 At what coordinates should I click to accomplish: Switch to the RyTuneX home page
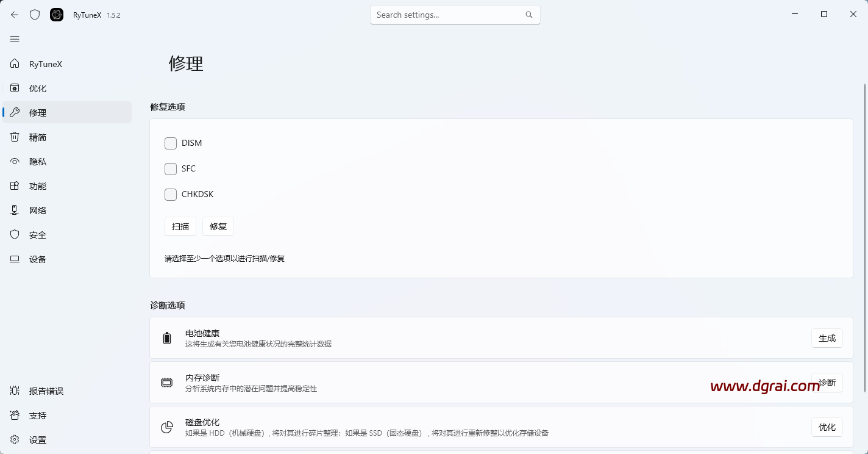tap(15, 63)
